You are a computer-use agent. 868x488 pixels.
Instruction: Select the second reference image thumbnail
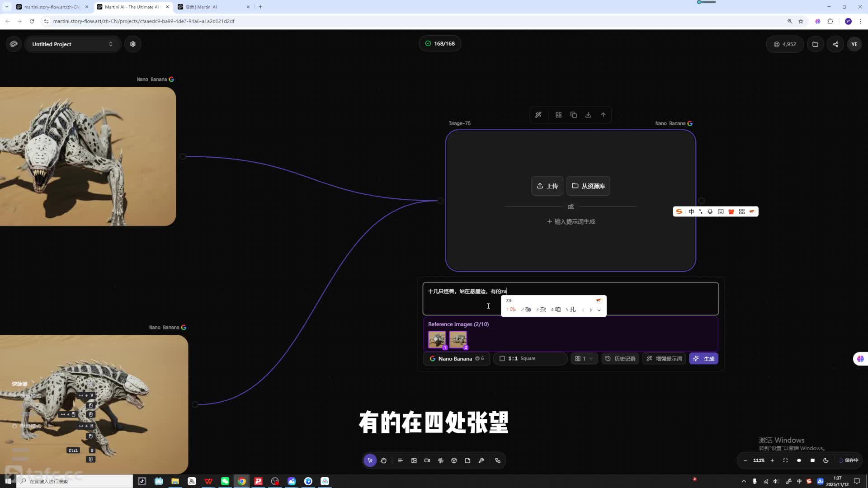tap(458, 339)
